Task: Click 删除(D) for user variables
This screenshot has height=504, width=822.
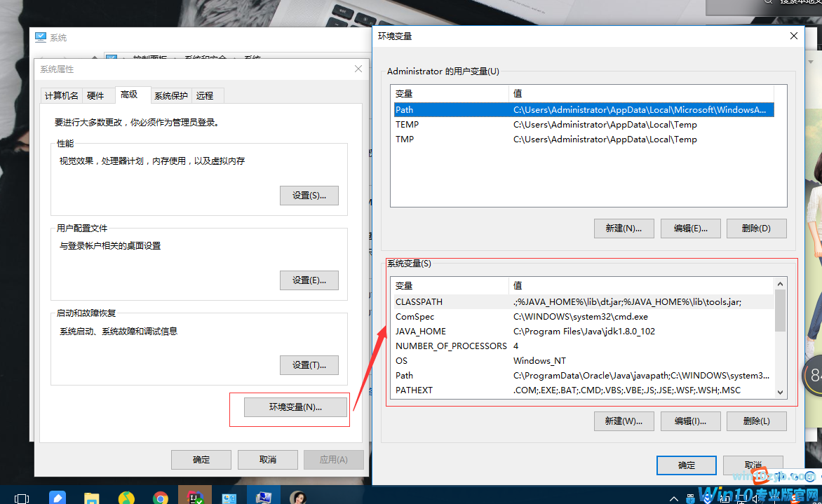Action: pos(756,228)
